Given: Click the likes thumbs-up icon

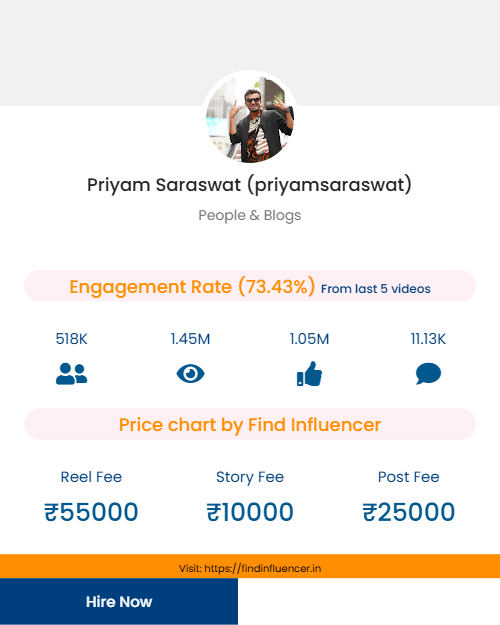Looking at the screenshot, I should [309, 374].
